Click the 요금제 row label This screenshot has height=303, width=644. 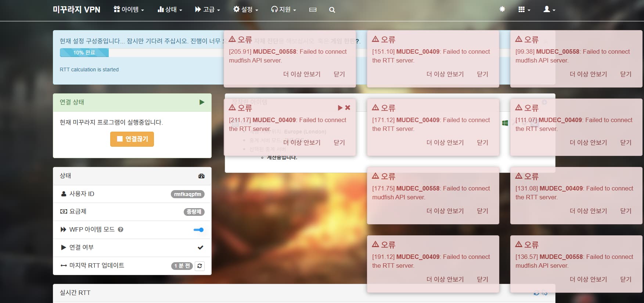point(78,211)
